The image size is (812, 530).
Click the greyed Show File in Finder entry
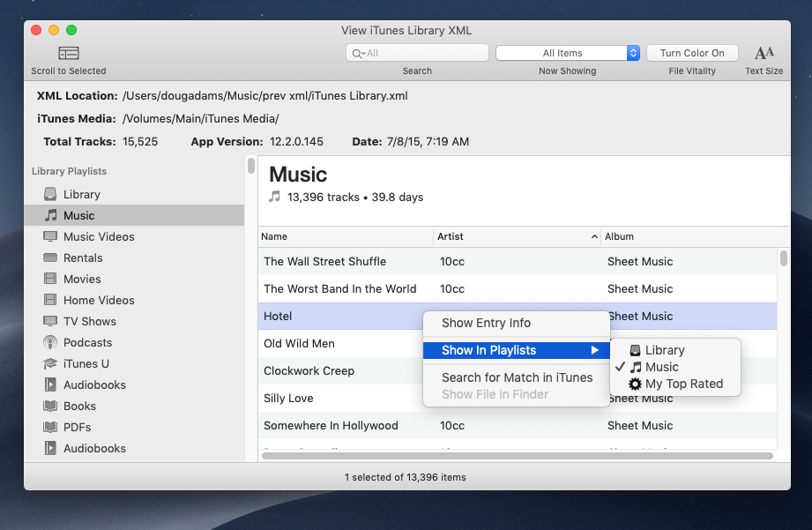click(x=517, y=394)
